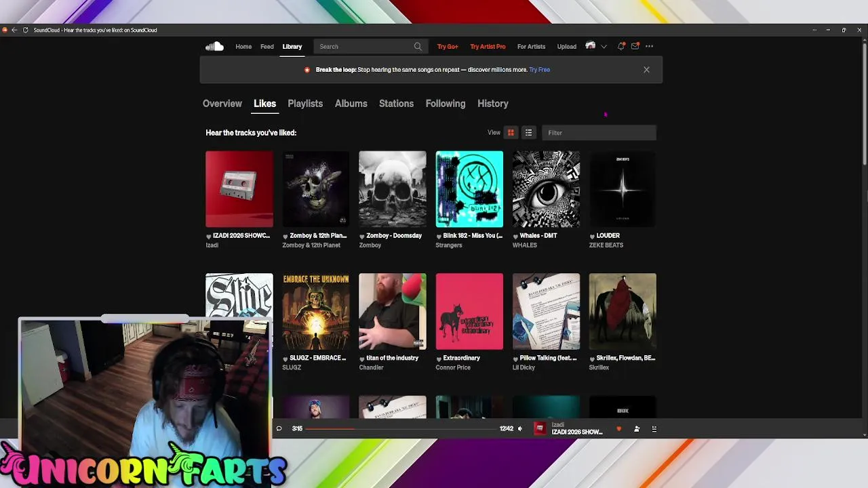Select the Library nav item
This screenshot has width=868, height=488.
(292, 47)
